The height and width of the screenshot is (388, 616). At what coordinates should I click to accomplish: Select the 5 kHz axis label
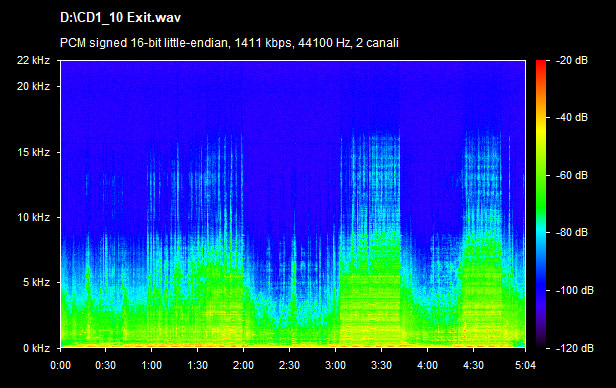pos(36,282)
